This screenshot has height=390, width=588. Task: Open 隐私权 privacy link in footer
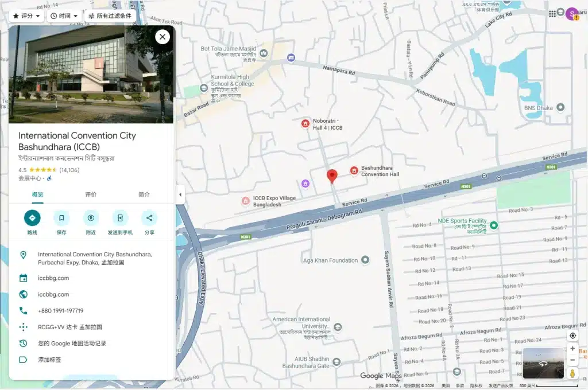pos(476,385)
